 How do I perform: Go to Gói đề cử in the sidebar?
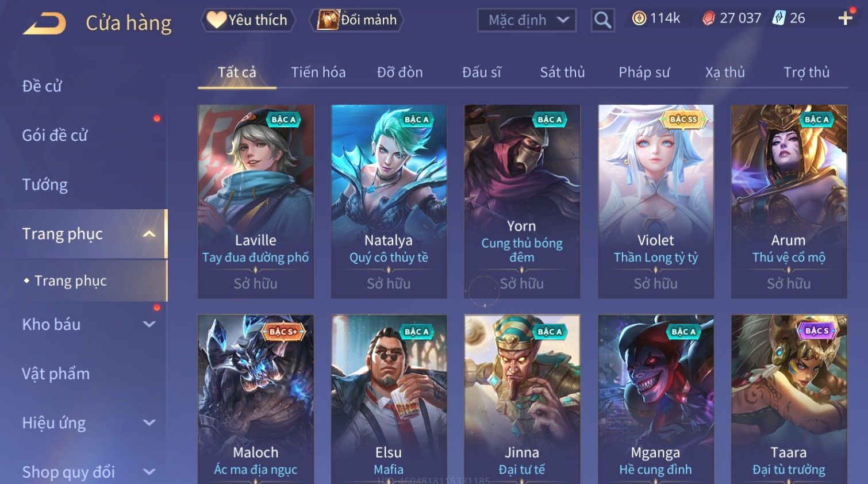(55, 136)
